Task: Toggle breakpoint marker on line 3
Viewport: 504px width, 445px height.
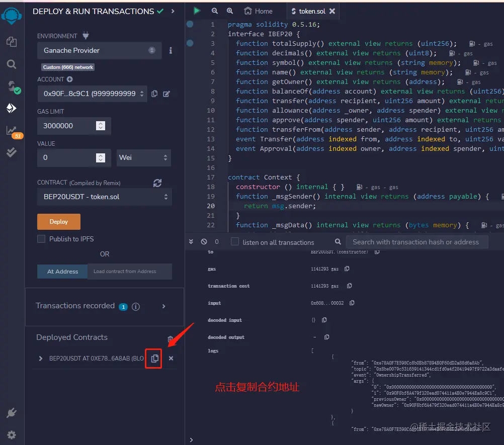Action: click(x=190, y=43)
